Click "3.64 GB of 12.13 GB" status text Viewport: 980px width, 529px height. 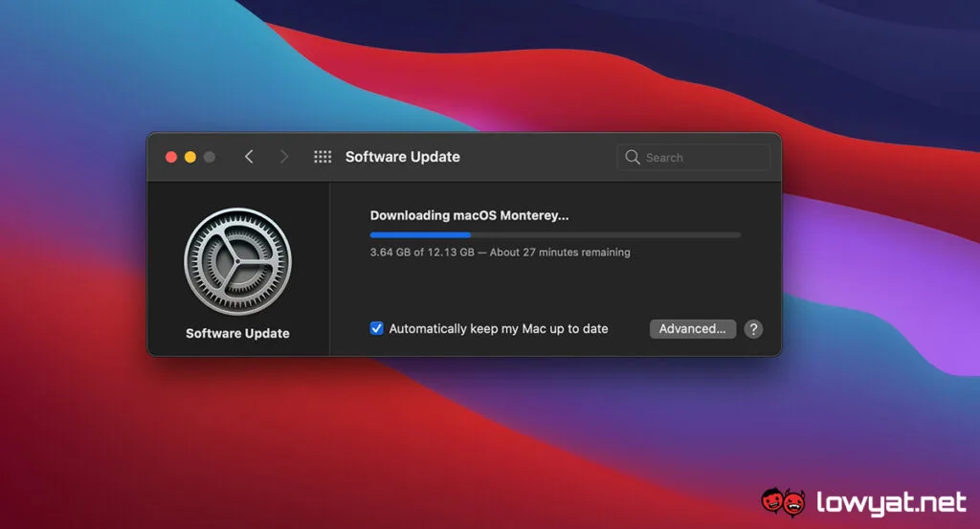(x=422, y=253)
